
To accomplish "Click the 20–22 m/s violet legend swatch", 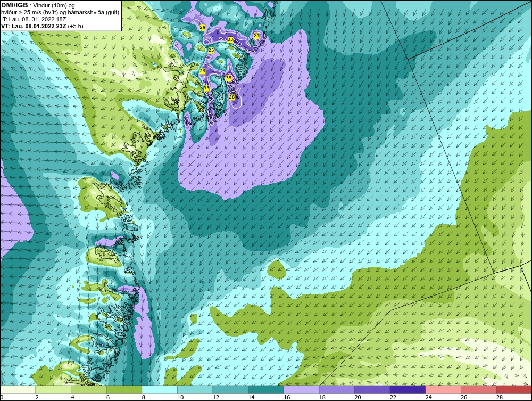I will click(372, 389).
